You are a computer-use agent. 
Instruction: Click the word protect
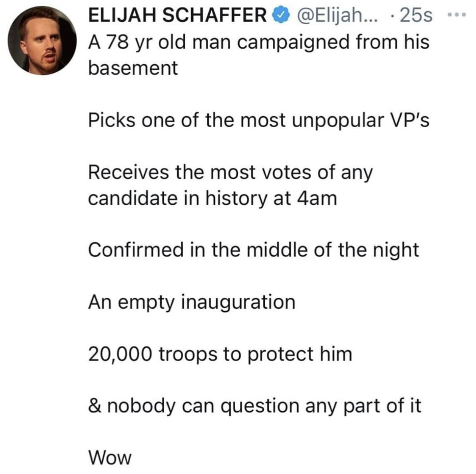[x=281, y=355]
